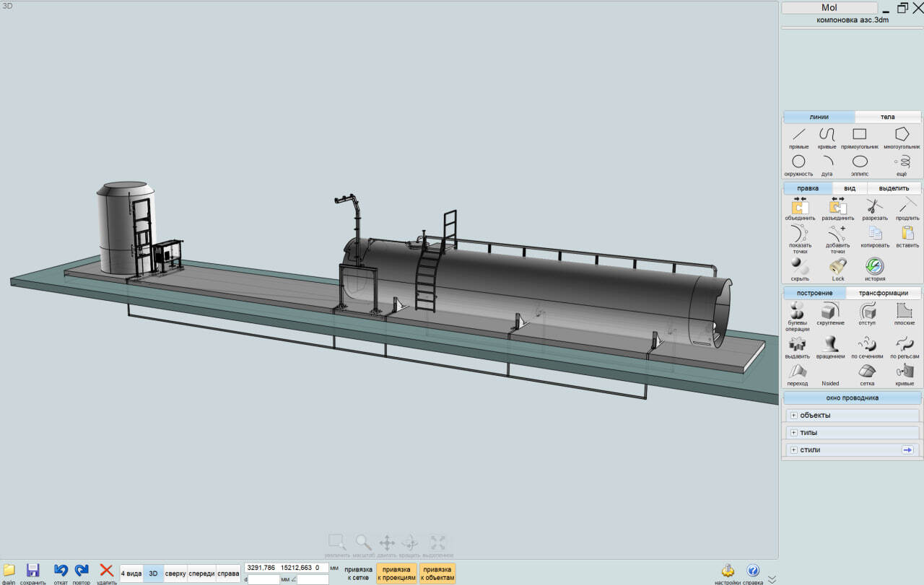
Task: Turn off object snap (привязка к объектам)
Action: (437, 573)
